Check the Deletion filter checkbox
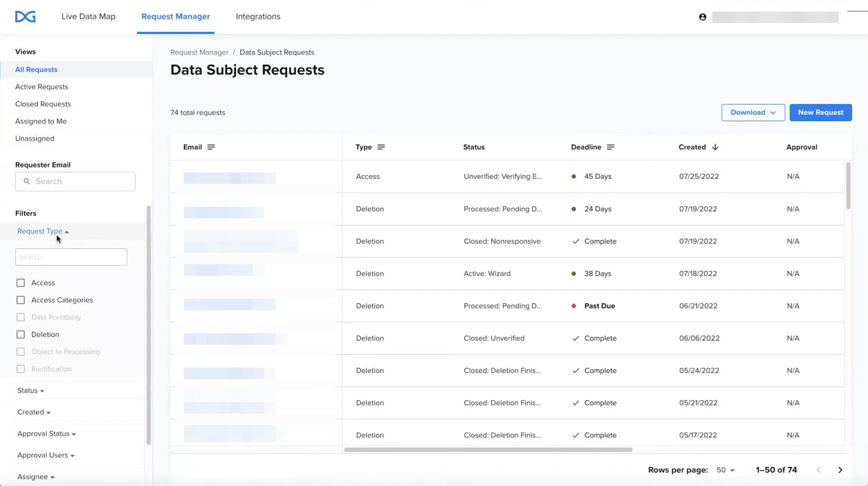Image resolution: width=868 pixels, height=486 pixels. pyautogui.click(x=21, y=334)
